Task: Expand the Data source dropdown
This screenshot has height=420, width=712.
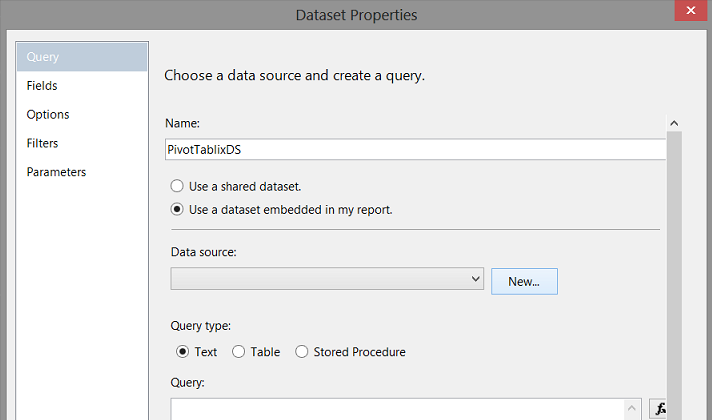Action: [x=476, y=279]
